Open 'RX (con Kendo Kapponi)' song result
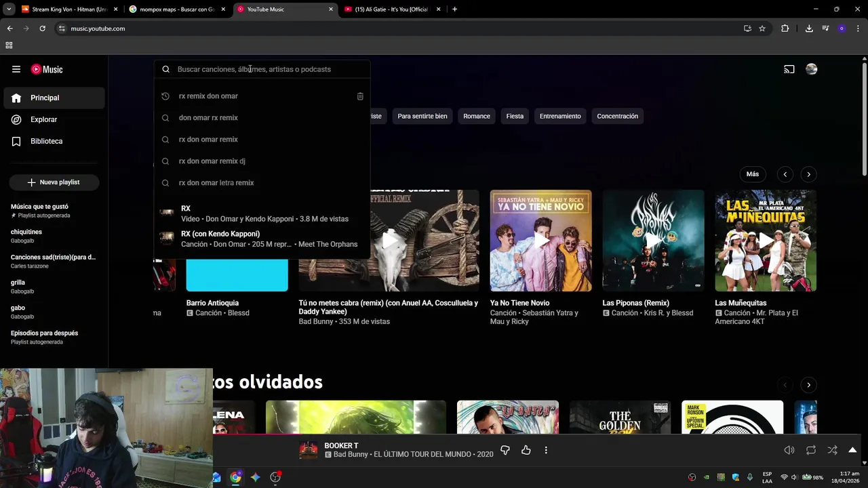 click(262, 239)
